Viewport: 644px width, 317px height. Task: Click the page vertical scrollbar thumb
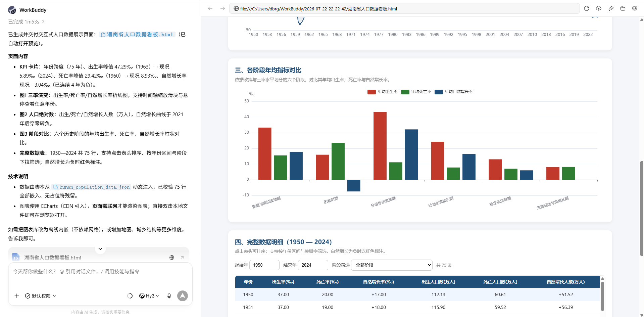pos(642,208)
